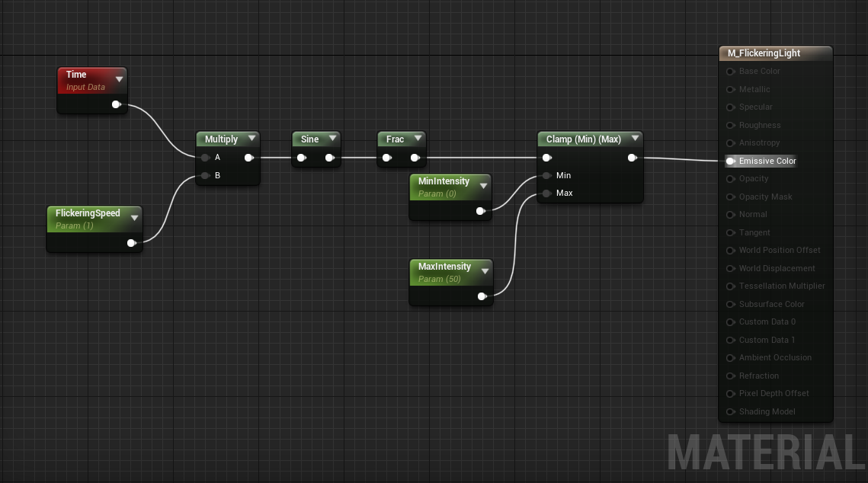Collapse the MaxIntensity node with its arrow
The image size is (868, 483).
pyautogui.click(x=485, y=271)
